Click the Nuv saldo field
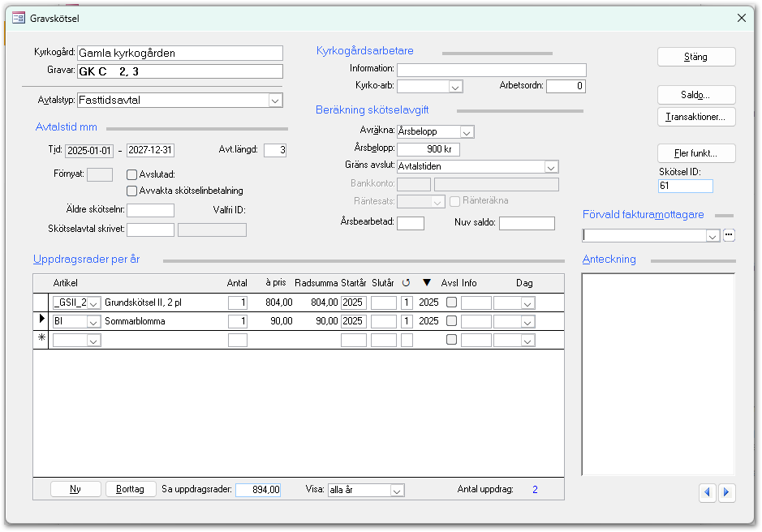The height and width of the screenshot is (532, 762). point(527,223)
